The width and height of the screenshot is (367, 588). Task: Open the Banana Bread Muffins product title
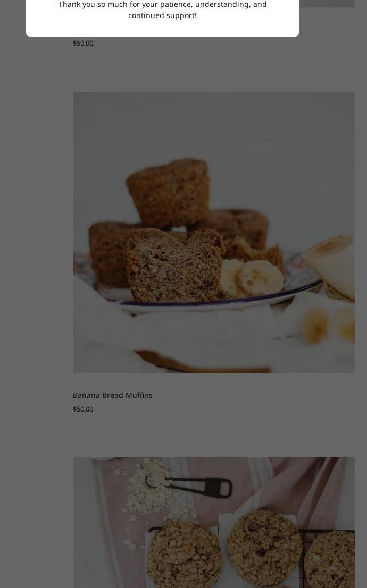coord(112,395)
